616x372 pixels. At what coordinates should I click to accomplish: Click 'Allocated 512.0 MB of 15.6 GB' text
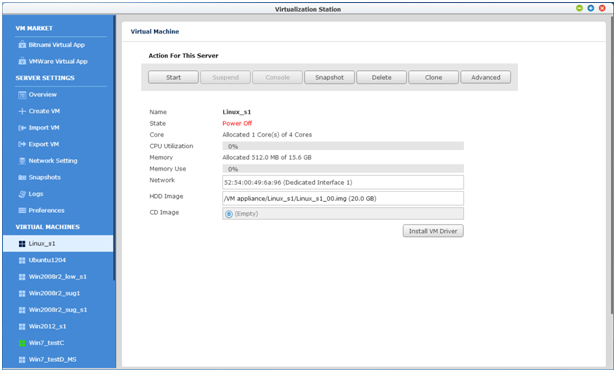pyautogui.click(x=267, y=158)
